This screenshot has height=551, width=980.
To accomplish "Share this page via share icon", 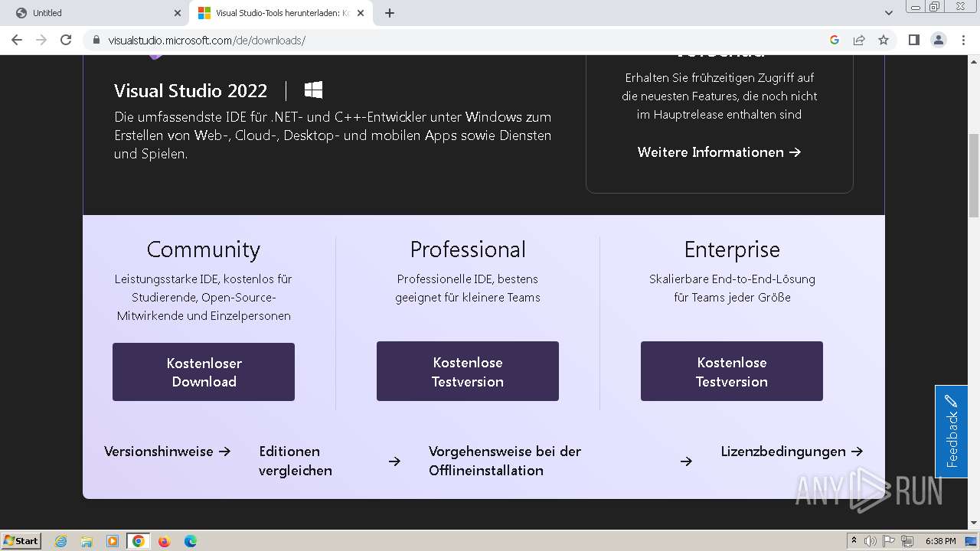I will [x=859, y=40].
